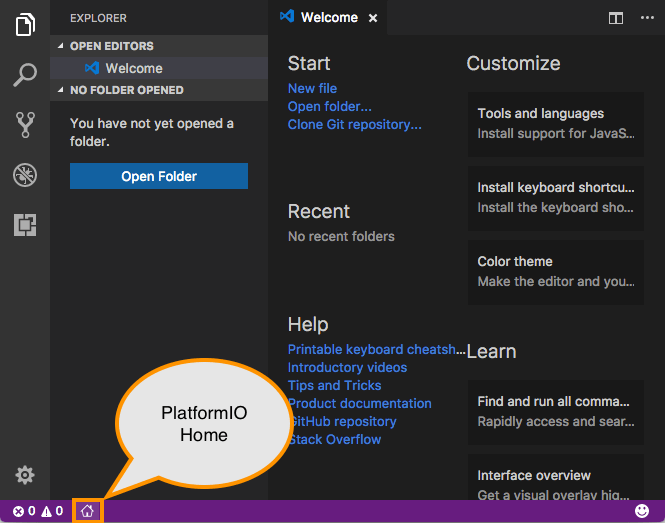Click the feedback smiley icon

[x=642, y=511]
